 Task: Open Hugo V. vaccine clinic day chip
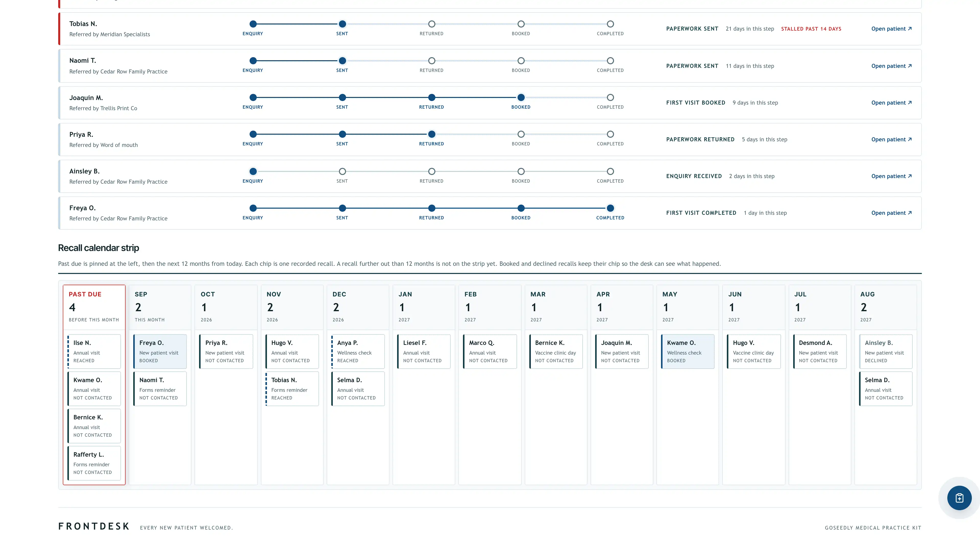coord(754,351)
